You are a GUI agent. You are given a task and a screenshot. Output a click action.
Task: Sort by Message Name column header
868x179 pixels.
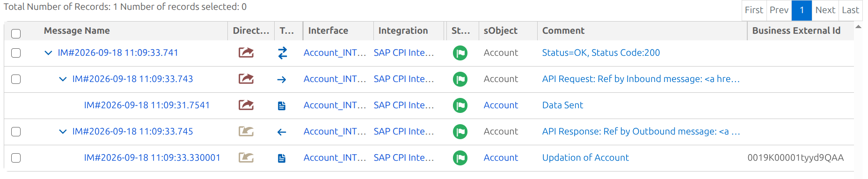click(x=77, y=30)
